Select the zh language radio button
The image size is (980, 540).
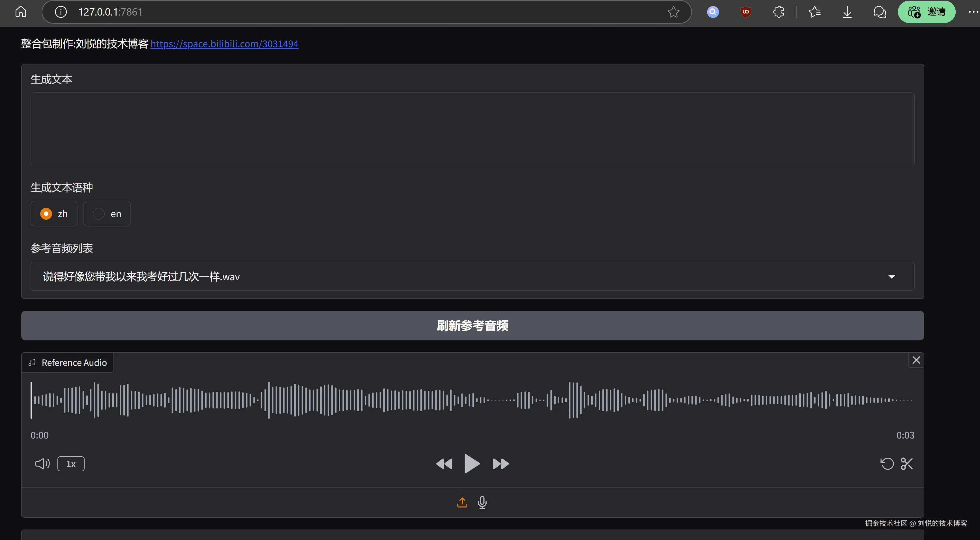pos(46,214)
